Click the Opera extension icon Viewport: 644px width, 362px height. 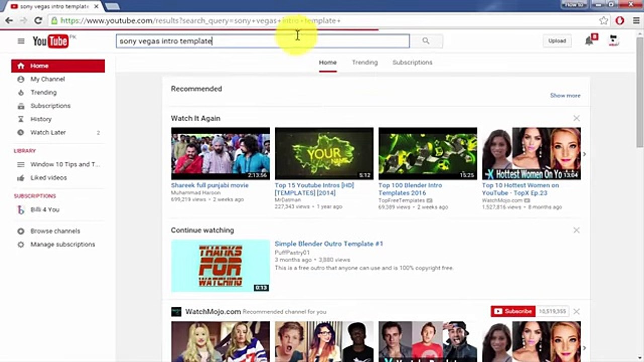point(620,21)
